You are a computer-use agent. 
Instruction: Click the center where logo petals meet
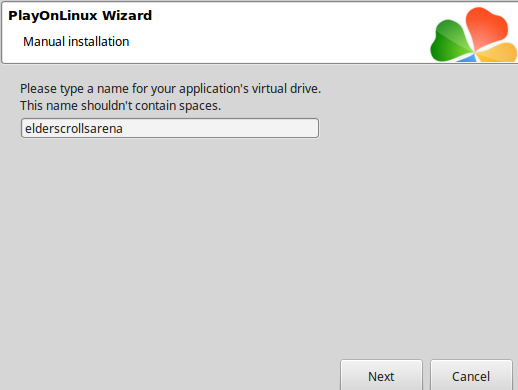[474, 52]
